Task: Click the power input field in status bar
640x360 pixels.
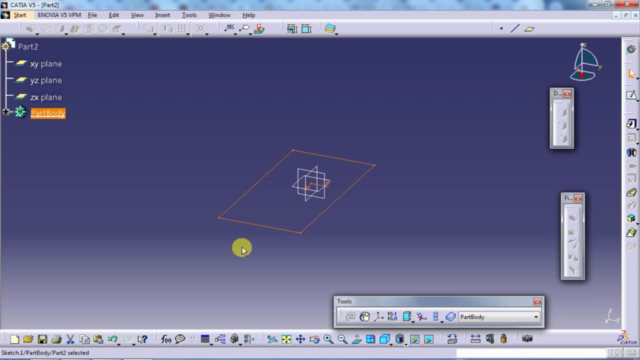Action: click(x=532, y=353)
